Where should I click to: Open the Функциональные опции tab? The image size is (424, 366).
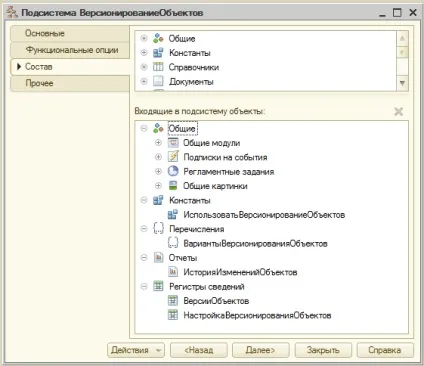tap(70, 50)
